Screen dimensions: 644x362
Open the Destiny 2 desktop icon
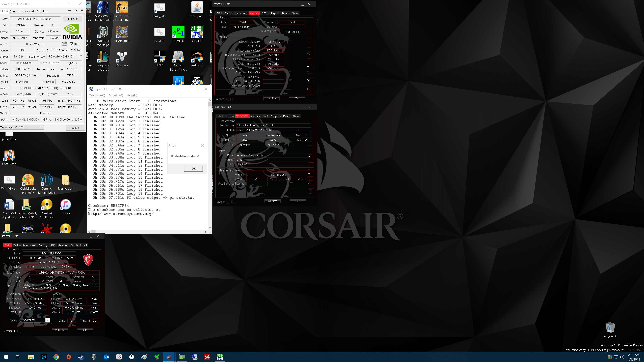pos(122,59)
